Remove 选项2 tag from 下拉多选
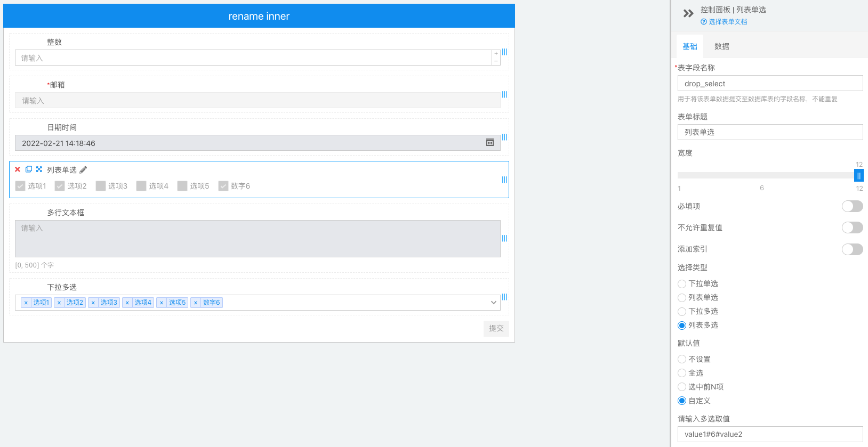This screenshot has height=447, width=868. (x=59, y=303)
